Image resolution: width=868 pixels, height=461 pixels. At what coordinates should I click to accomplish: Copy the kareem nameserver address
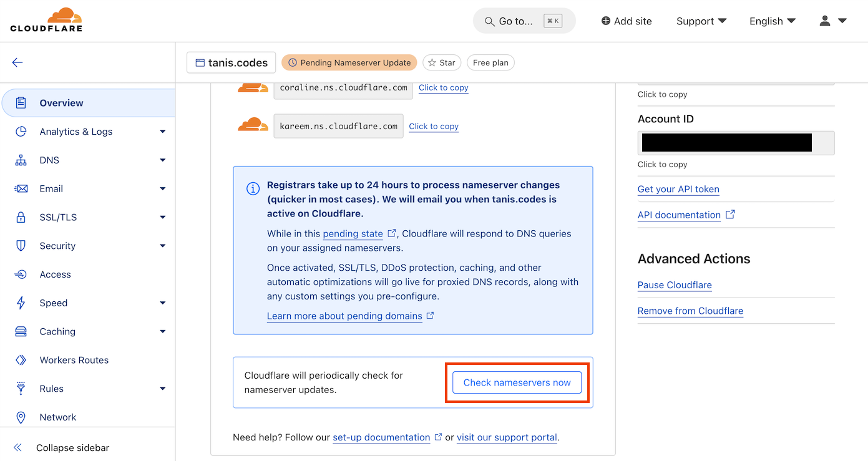tap(434, 126)
